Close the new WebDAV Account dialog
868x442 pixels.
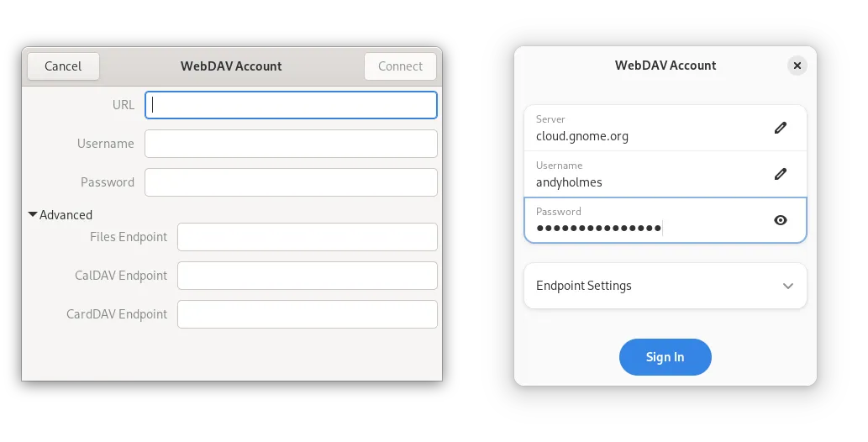point(797,66)
